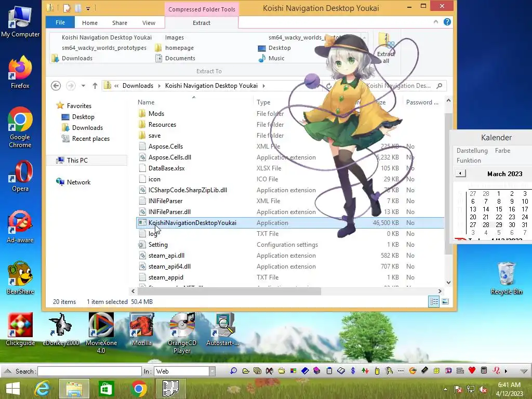Click the muted volume tray icon
Image resolution: width=532 pixels, height=399 pixels.
click(x=483, y=389)
